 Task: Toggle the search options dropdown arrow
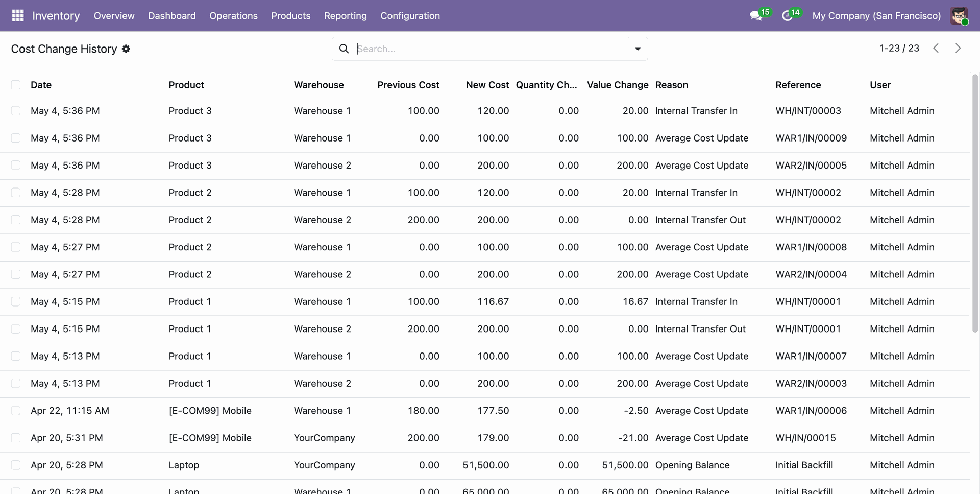[638, 49]
